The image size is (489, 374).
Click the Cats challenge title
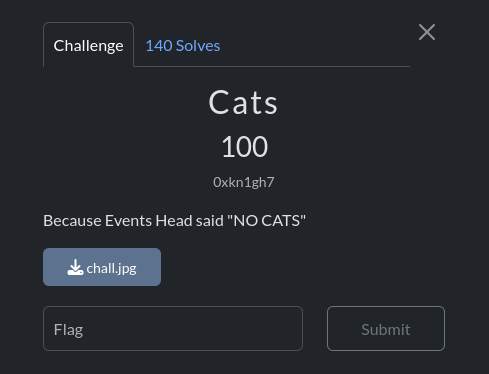point(243,102)
